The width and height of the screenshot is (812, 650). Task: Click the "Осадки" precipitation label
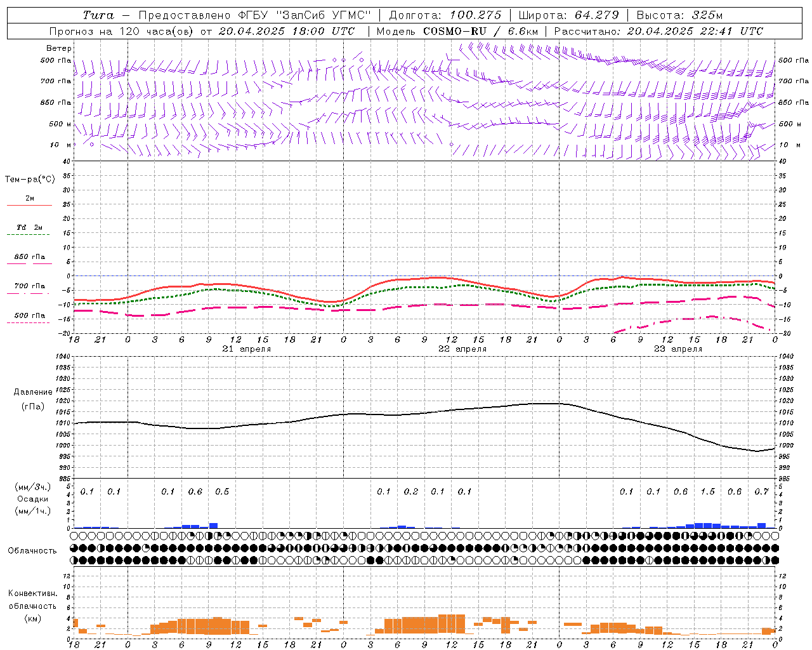click(x=33, y=499)
